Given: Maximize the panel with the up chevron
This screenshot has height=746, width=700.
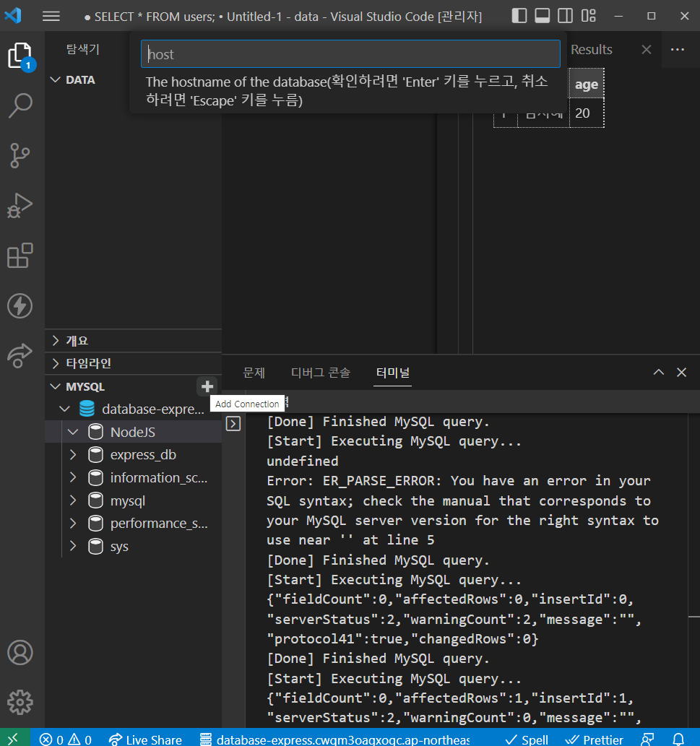Looking at the screenshot, I should (x=659, y=373).
